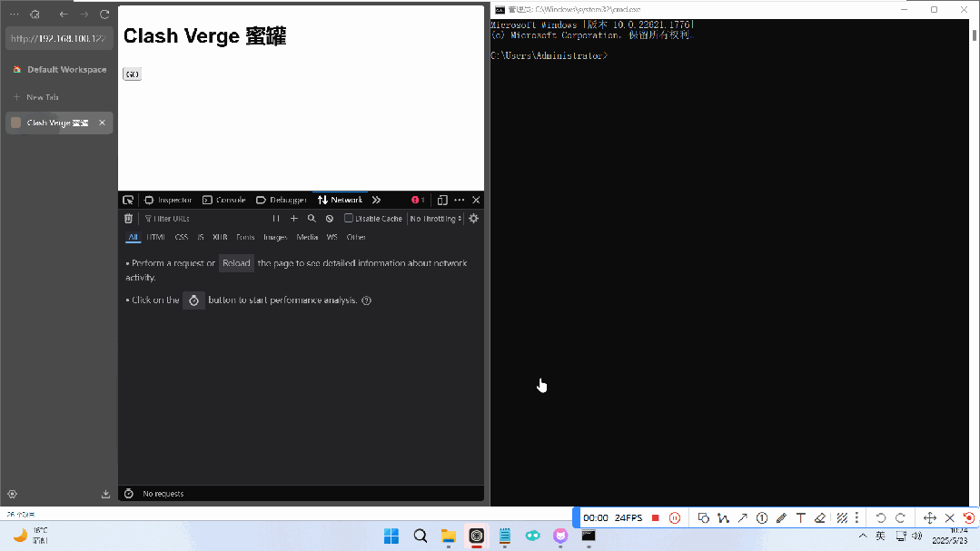
Task: Open browser downloads icon in sidebar
Action: coord(105,494)
